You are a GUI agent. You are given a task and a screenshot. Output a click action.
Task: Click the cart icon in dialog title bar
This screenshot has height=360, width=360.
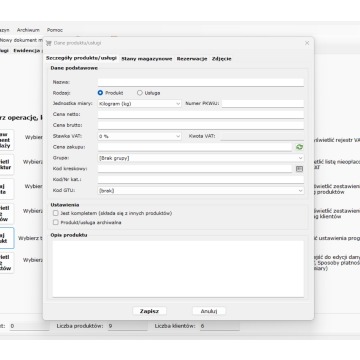coord(49,43)
